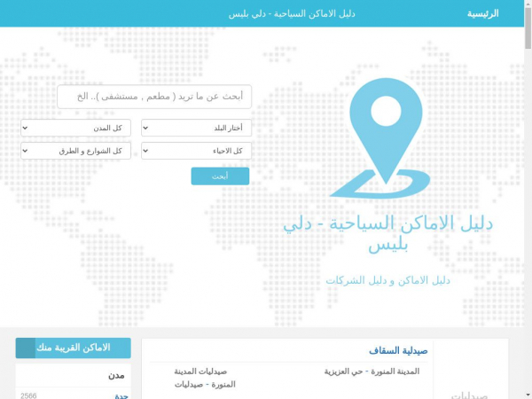The width and height of the screenshot is (532, 399).
Task: Open the الرئيسية home menu item
Action: tap(482, 13)
